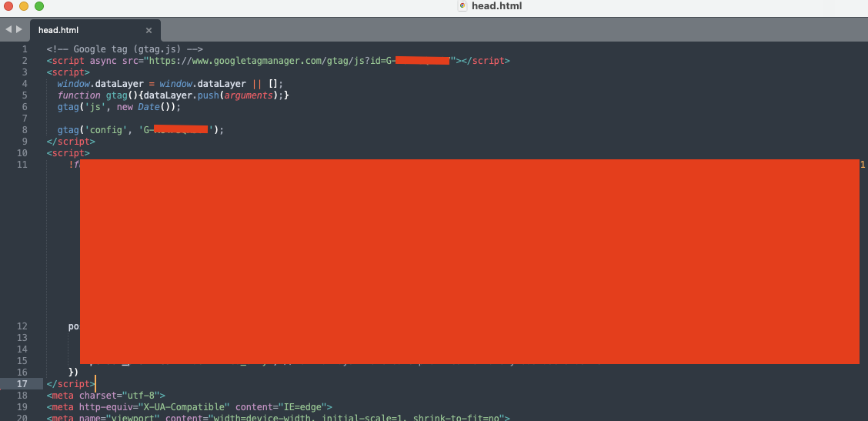The height and width of the screenshot is (421, 868).
Task: Click the head.html window title text
Action: 496,6
